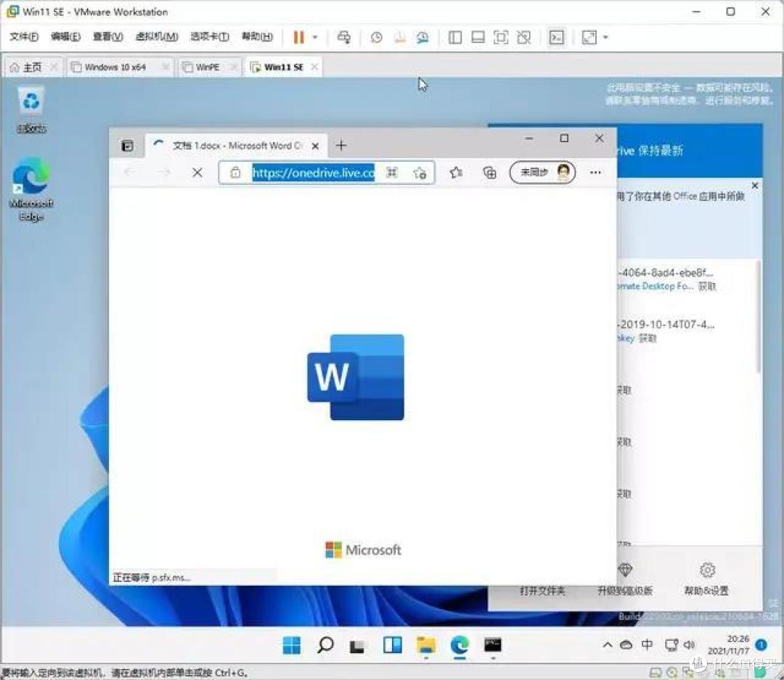Expand the hidden tray icons chevron

click(x=608, y=645)
